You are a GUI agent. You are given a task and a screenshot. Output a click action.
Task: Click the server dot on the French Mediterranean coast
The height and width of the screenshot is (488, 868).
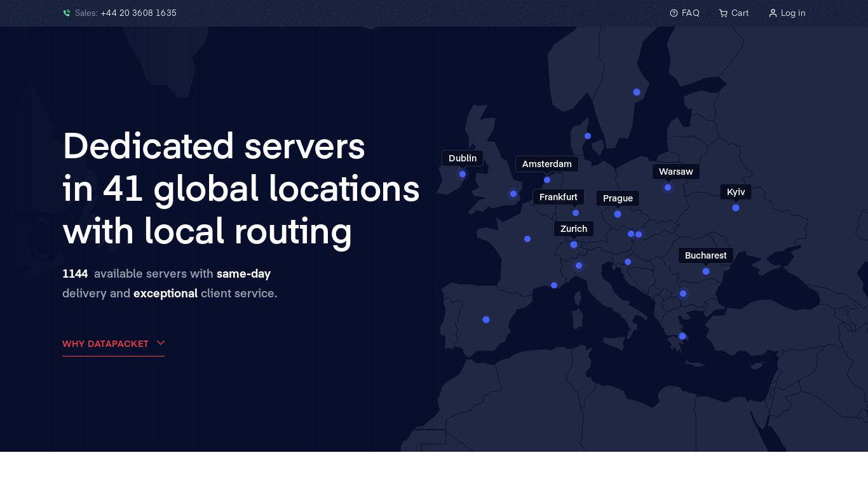pyautogui.click(x=554, y=285)
